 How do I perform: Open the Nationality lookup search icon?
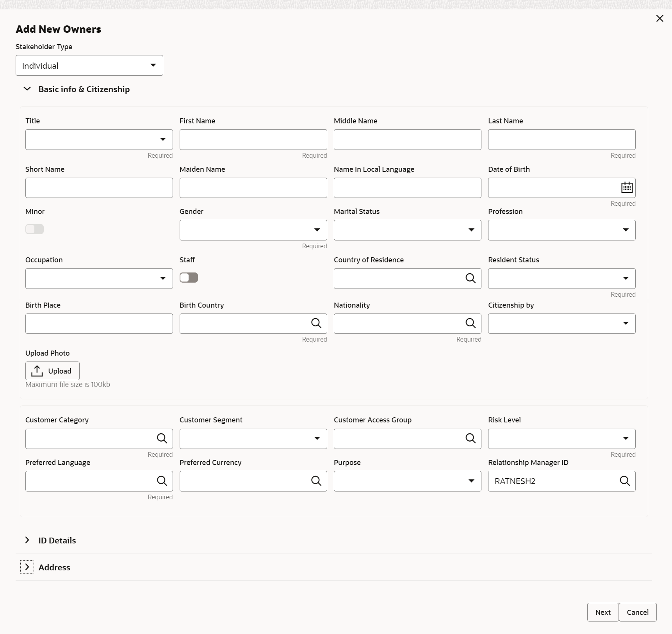(471, 323)
